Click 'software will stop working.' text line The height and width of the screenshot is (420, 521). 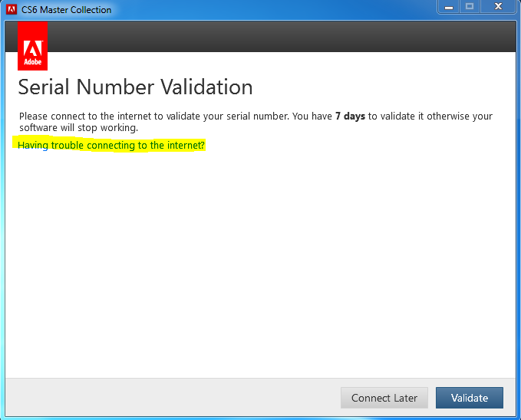(78, 128)
